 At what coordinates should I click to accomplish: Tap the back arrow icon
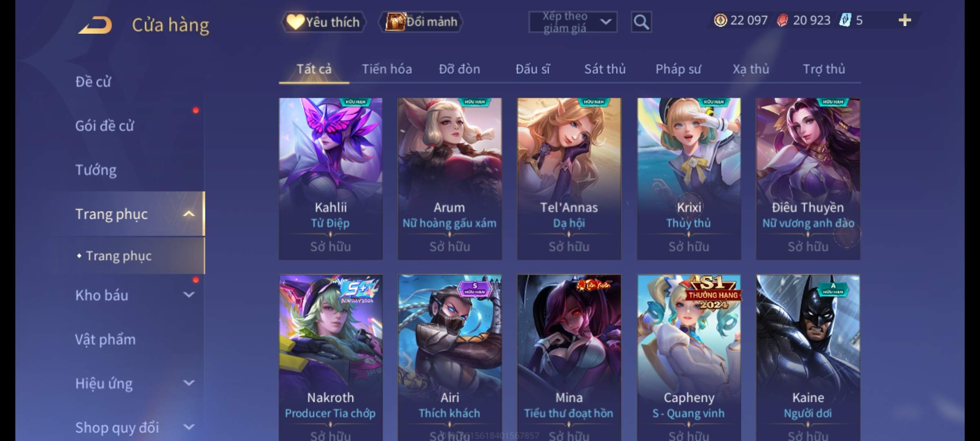pos(96,25)
